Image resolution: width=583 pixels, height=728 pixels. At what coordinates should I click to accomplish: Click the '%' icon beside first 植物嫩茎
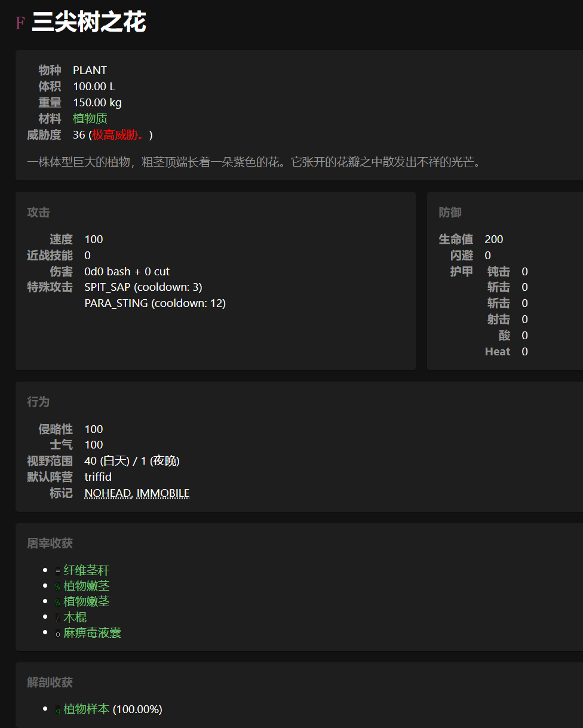coord(58,586)
